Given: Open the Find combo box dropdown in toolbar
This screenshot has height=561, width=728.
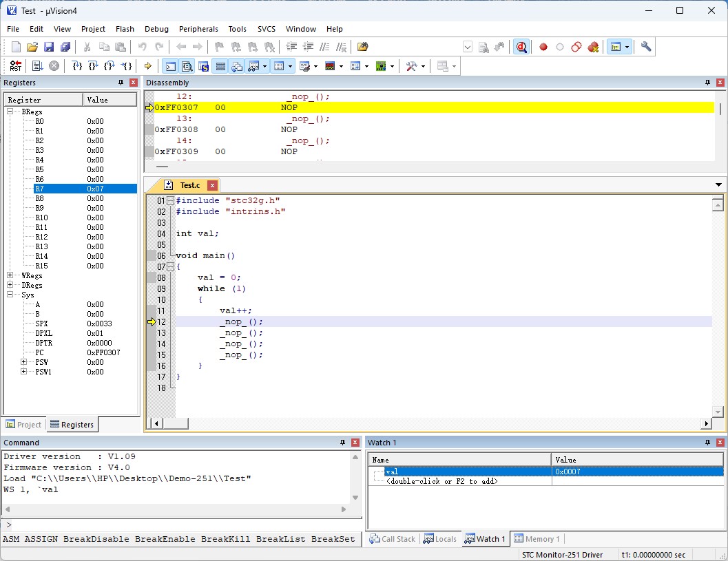Looking at the screenshot, I should tap(468, 47).
